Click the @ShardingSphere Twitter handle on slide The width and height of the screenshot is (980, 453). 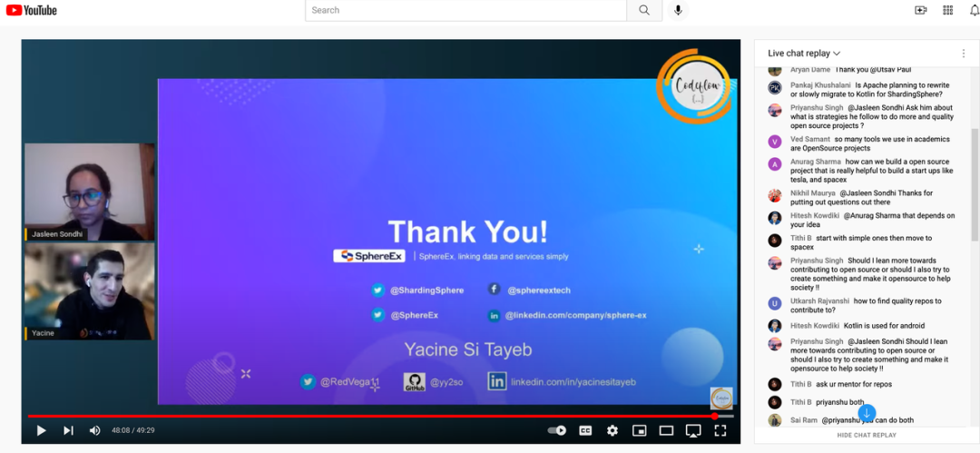coord(426,291)
